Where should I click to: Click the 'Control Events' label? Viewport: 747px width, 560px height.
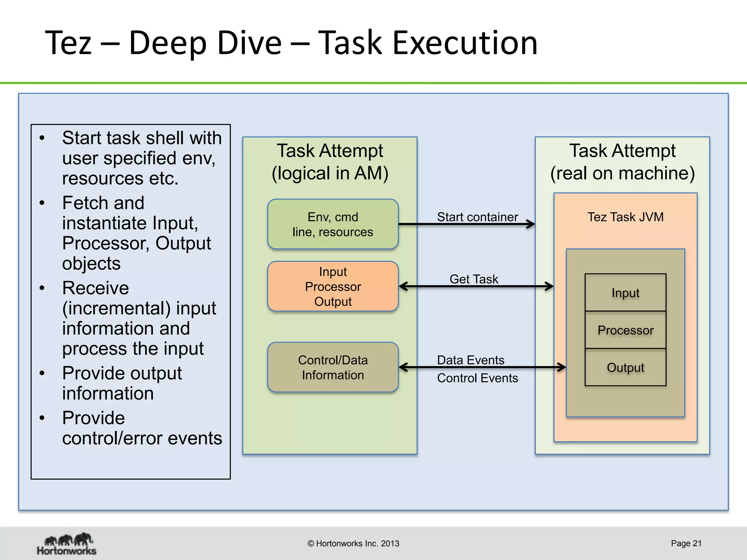(477, 378)
